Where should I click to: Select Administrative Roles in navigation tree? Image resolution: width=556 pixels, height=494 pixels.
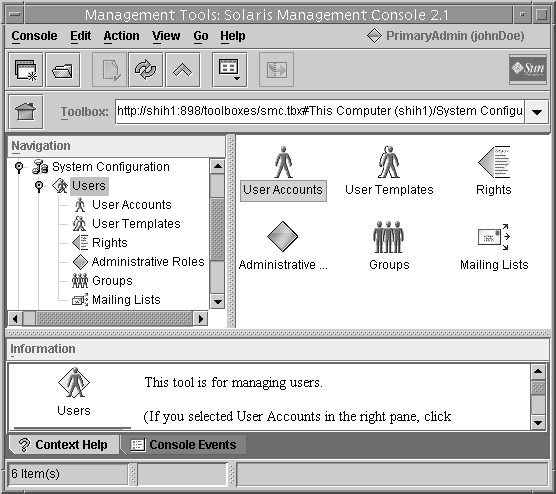(148, 262)
